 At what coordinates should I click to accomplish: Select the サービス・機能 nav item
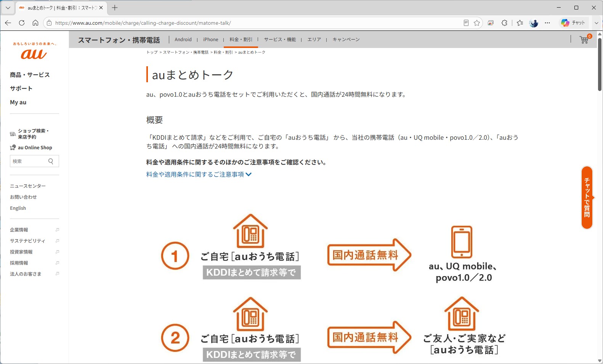pos(280,39)
